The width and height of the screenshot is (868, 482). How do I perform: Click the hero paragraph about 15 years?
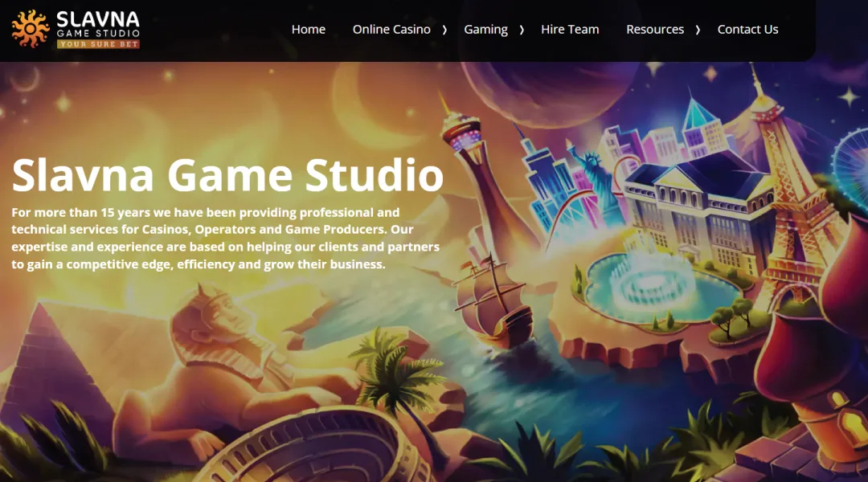tap(225, 238)
